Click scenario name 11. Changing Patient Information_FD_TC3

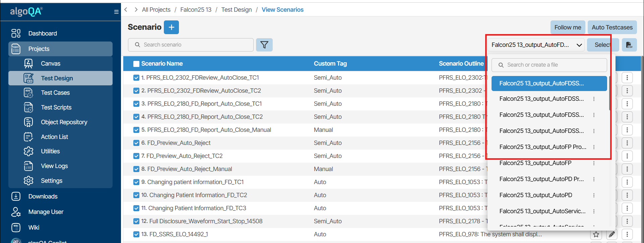(x=194, y=208)
